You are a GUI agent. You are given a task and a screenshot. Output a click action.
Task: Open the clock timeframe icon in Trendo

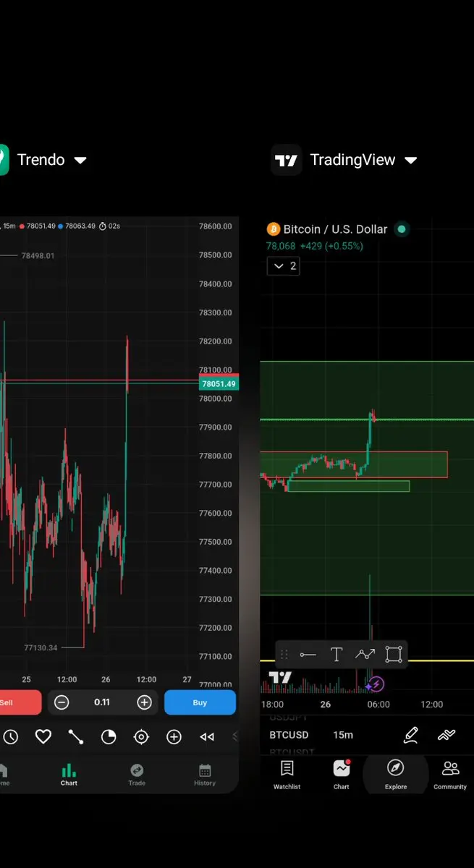coord(10,737)
